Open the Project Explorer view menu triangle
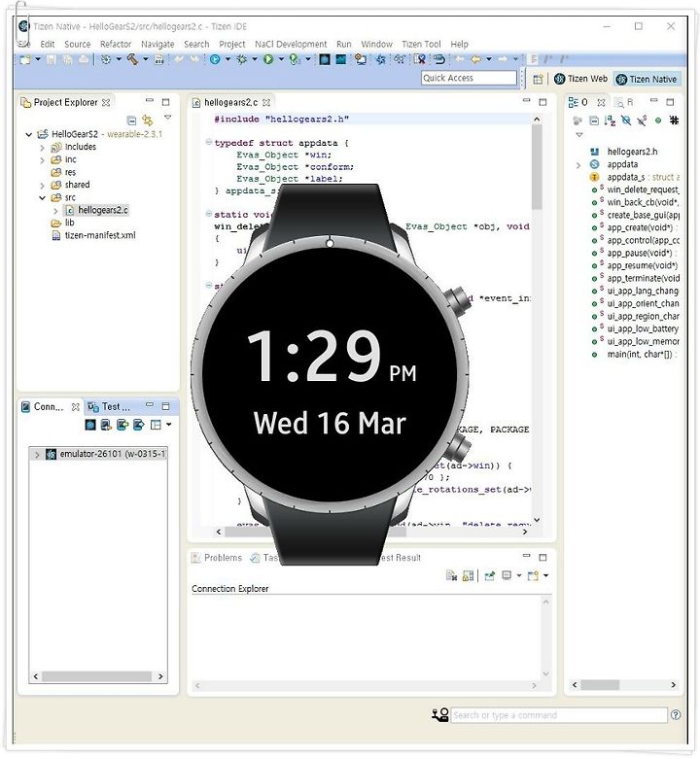700x759 pixels. click(x=168, y=118)
